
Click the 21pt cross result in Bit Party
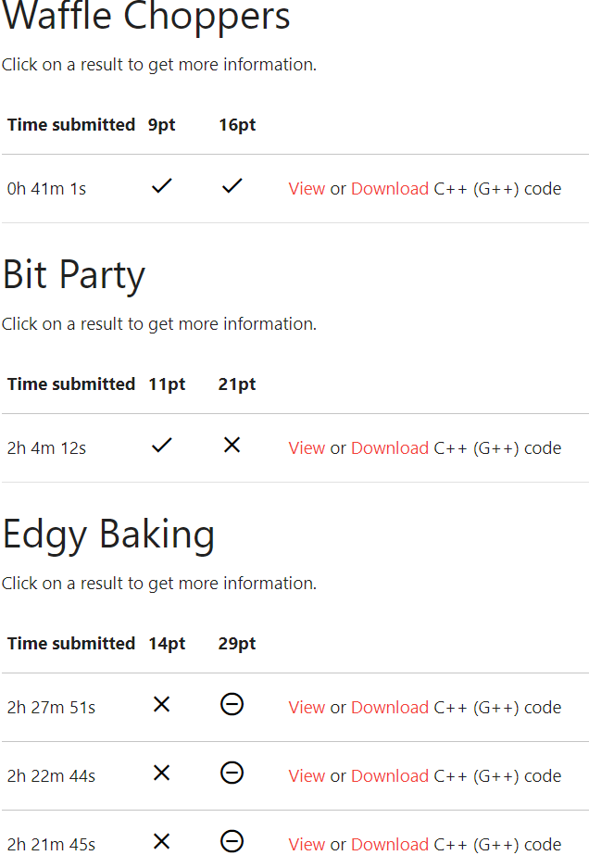tap(232, 445)
